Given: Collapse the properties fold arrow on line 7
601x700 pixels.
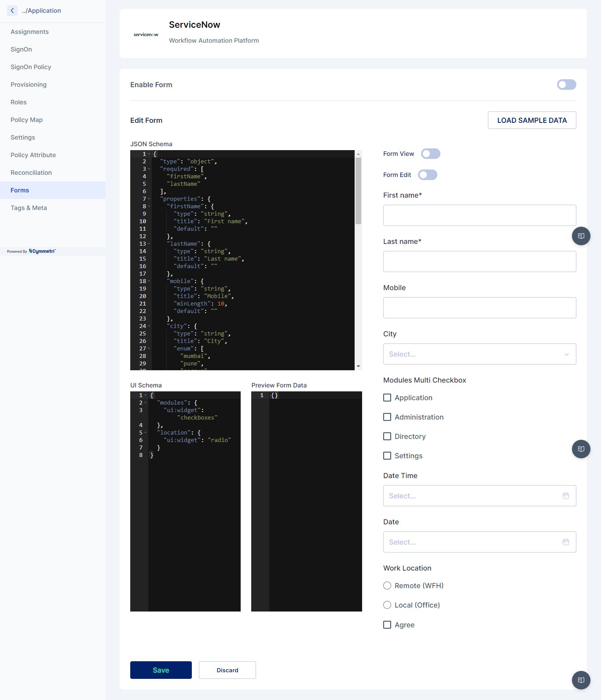Looking at the screenshot, I should click(x=149, y=199).
